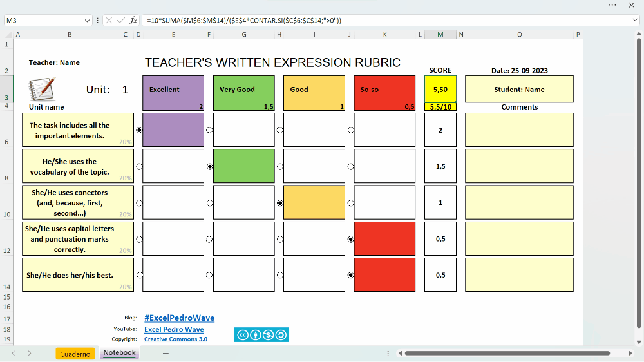This screenshot has width=644, height=362.
Task: Click the horizontal scrollbar left arrow
Action: [400, 354]
